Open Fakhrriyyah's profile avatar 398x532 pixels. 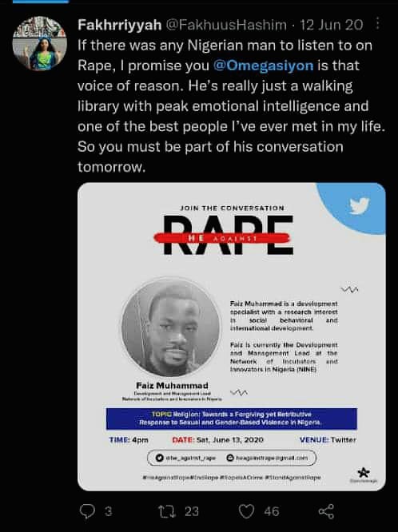40,43
